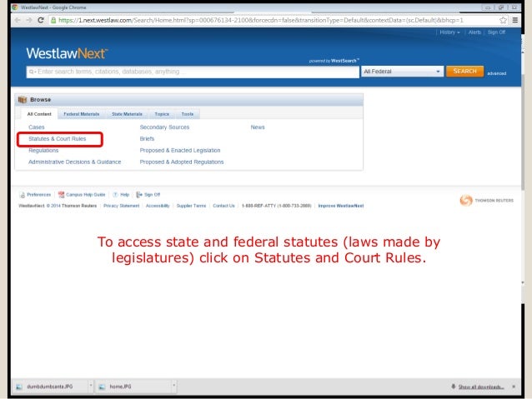Click the WestlawNext logo
This screenshot has width=532, height=399.
pyautogui.click(x=67, y=53)
